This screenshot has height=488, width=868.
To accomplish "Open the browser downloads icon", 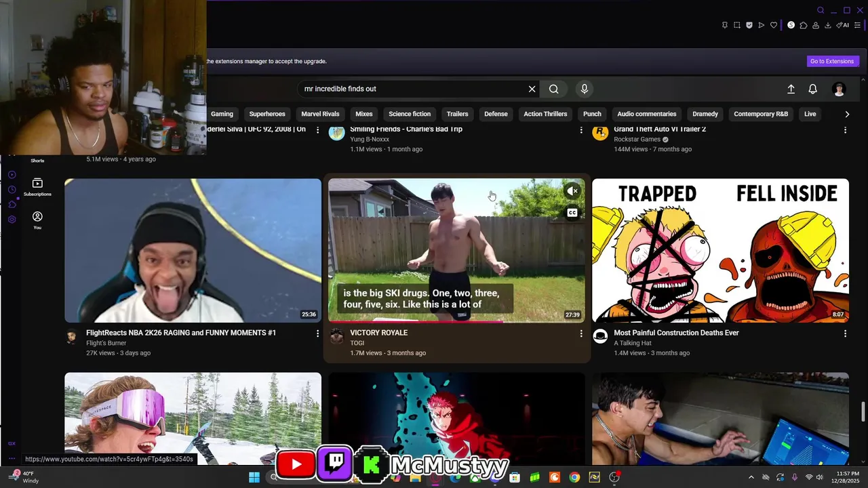I will point(828,25).
